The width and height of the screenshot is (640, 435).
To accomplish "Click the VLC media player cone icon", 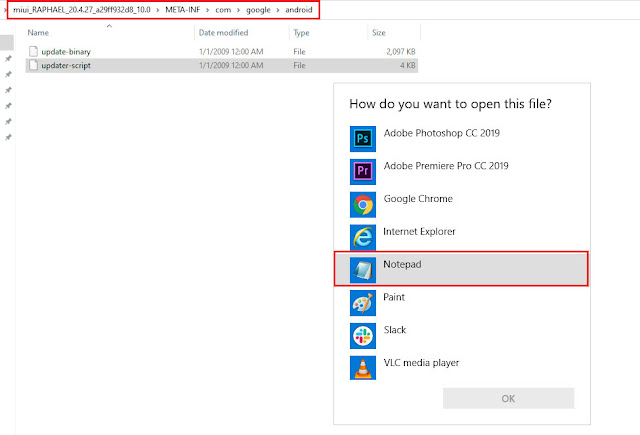I will [362, 368].
